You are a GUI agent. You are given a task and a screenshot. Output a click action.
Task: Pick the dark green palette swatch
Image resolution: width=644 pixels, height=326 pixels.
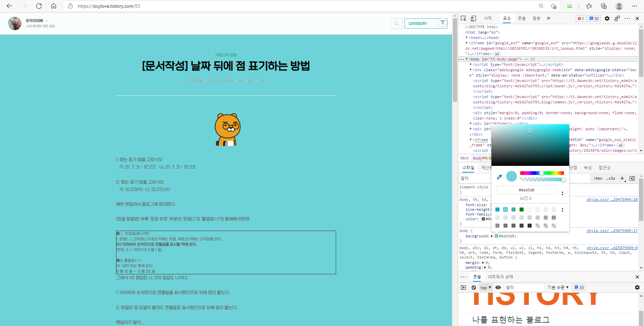click(x=522, y=209)
